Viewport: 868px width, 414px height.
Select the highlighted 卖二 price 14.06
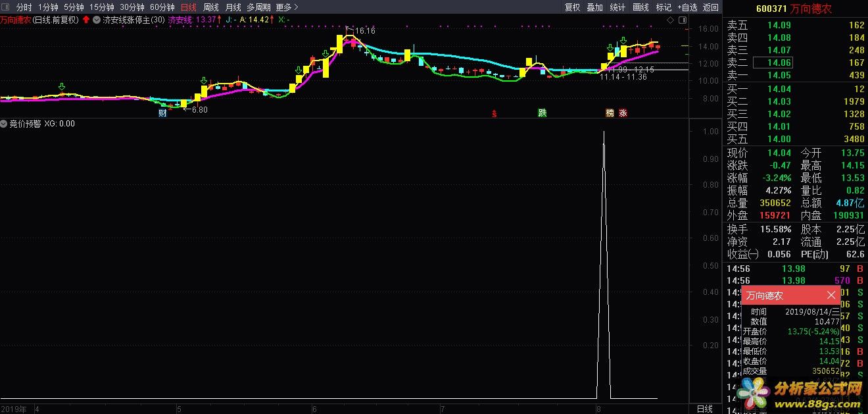772,63
